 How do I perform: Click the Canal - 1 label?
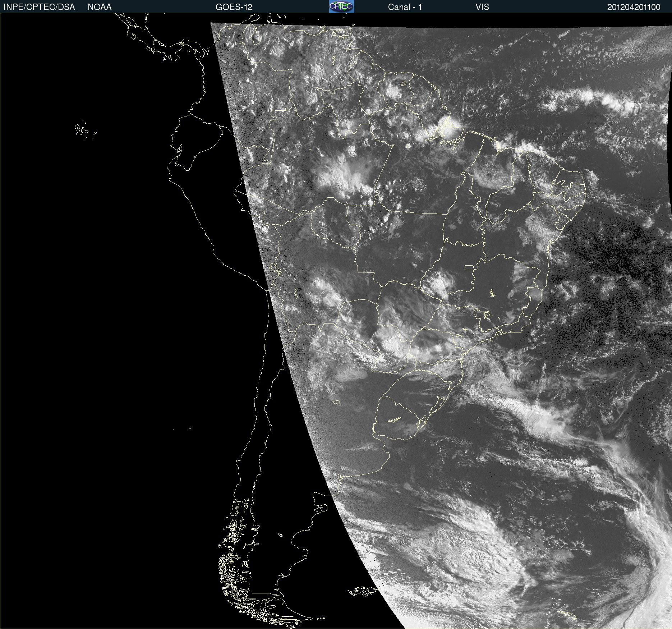tap(405, 7)
